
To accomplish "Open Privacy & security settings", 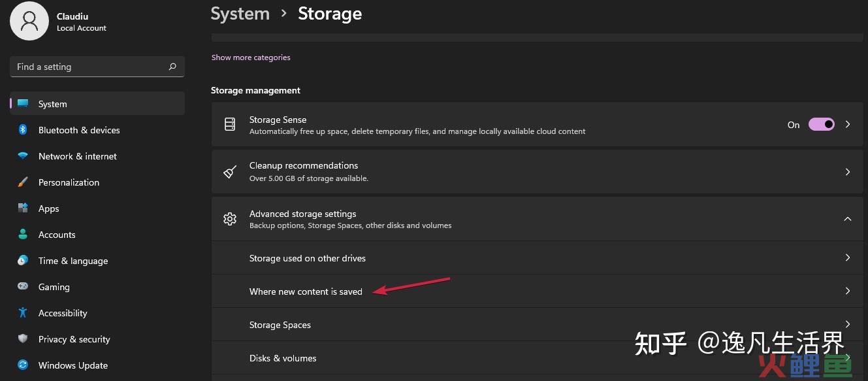I will click(97, 339).
